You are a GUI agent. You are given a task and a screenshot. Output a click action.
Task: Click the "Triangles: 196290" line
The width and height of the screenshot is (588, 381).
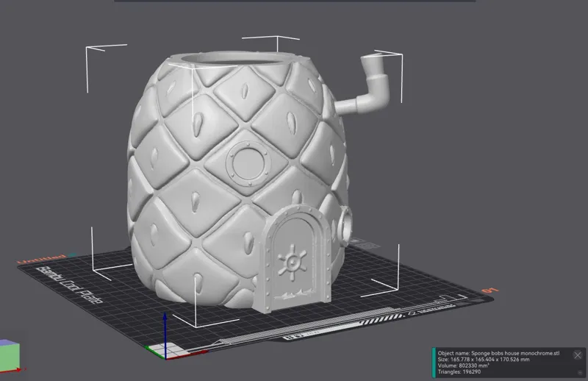[459, 372]
